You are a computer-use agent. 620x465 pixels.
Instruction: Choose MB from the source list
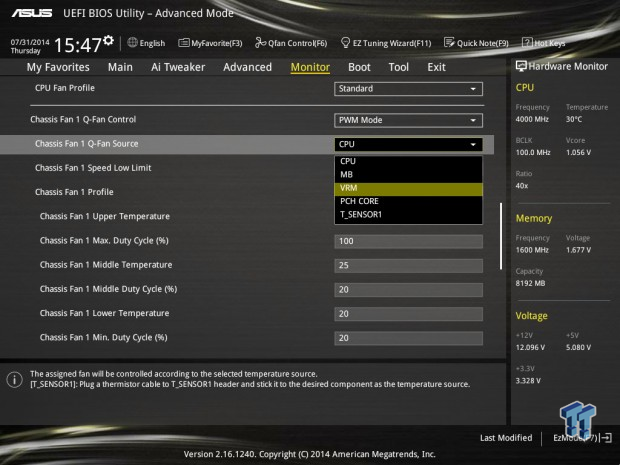tap(408, 174)
